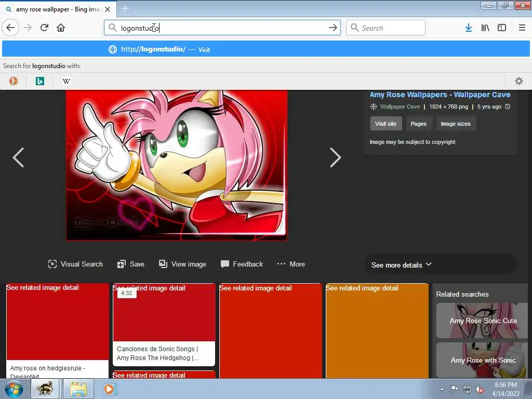532x399 pixels.
Task: Open the raccoon app in taskbar
Action: [45, 389]
